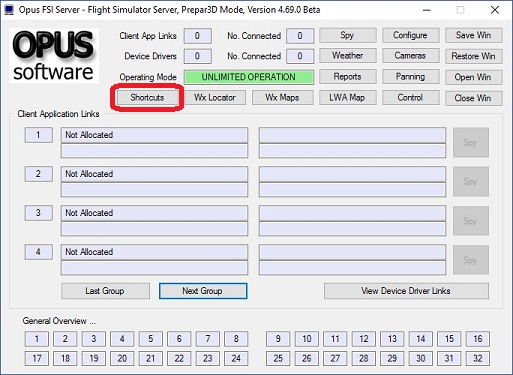The image size is (513, 375).
Task: Click the Spy button for link 1
Action: pos(471,142)
